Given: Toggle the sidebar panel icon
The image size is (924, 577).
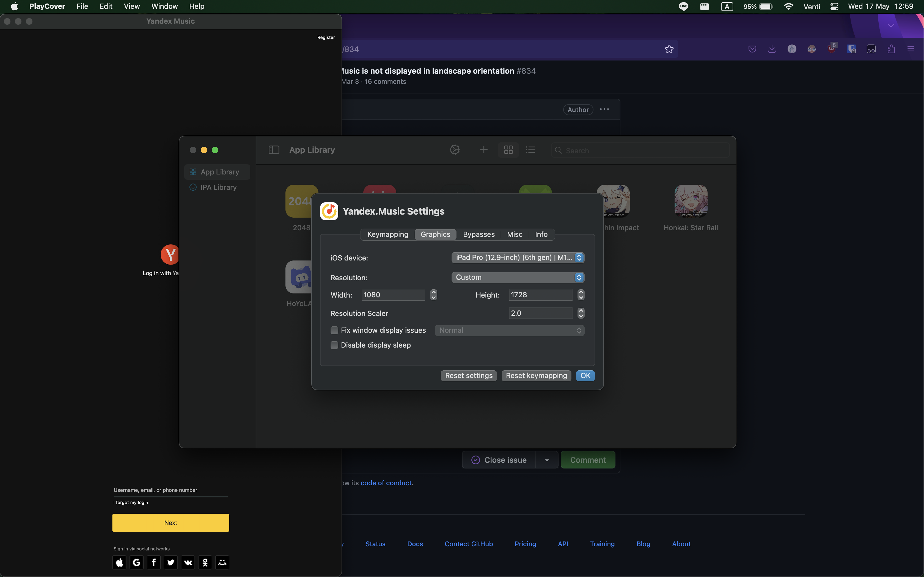Looking at the screenshot, I should (x=274, y=150).
